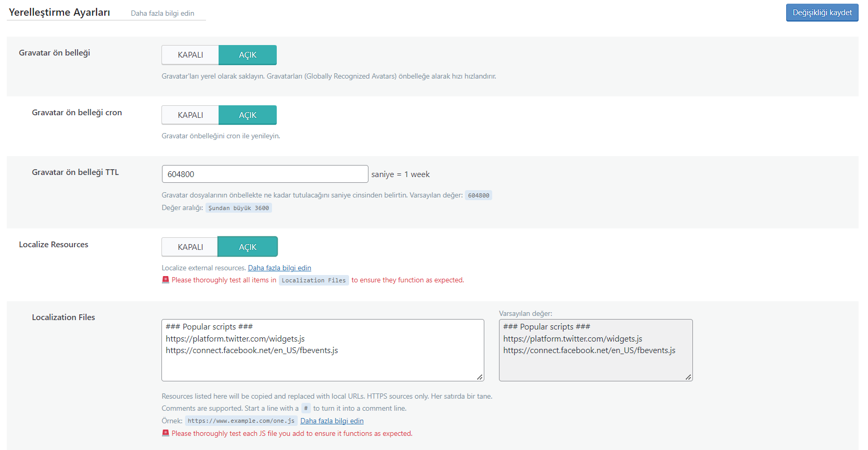Click the Localization Files code tag
868x450 pixels.
coord(313,281)
